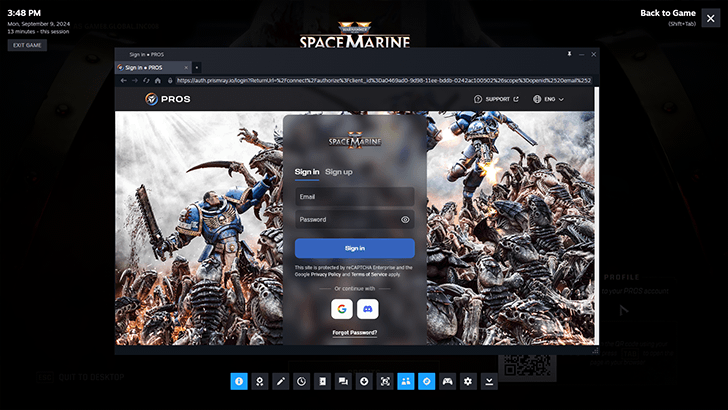This screenshot has height=410, width=728.
Task: Open Terms of Service link
Action: [x=369, y=274]
